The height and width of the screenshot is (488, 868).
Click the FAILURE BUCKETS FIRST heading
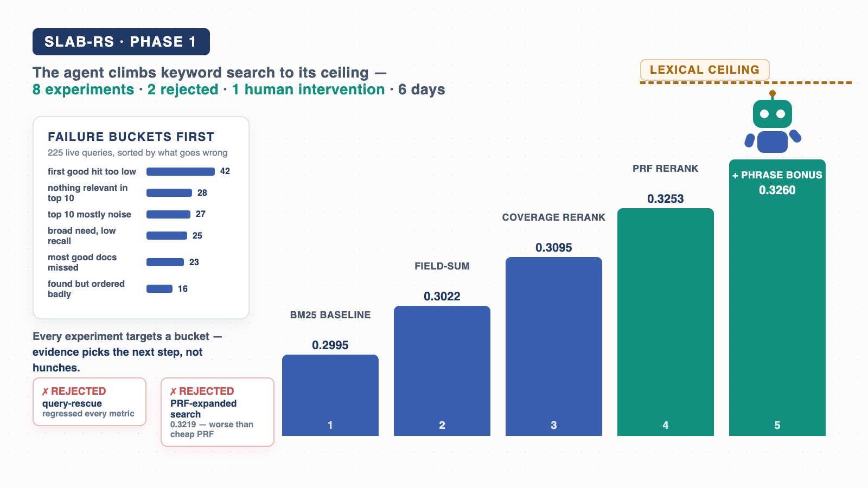131,137
